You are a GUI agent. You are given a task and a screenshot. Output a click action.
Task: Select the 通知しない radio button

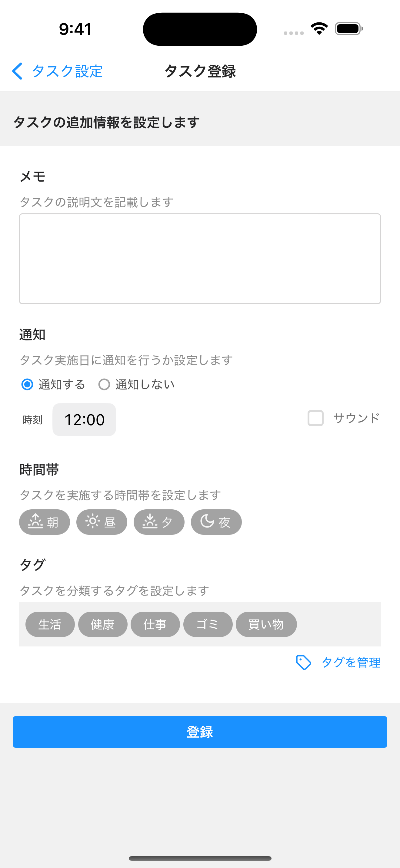tap(104, 384)
